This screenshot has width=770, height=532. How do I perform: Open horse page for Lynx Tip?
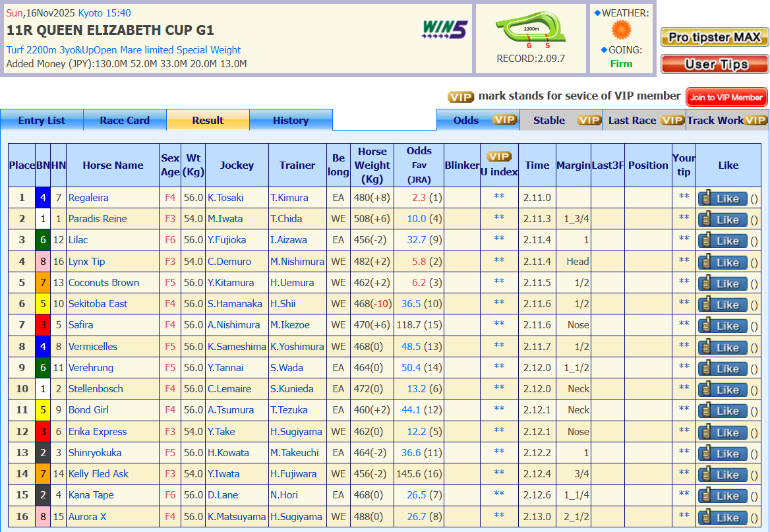coord(86,261)
